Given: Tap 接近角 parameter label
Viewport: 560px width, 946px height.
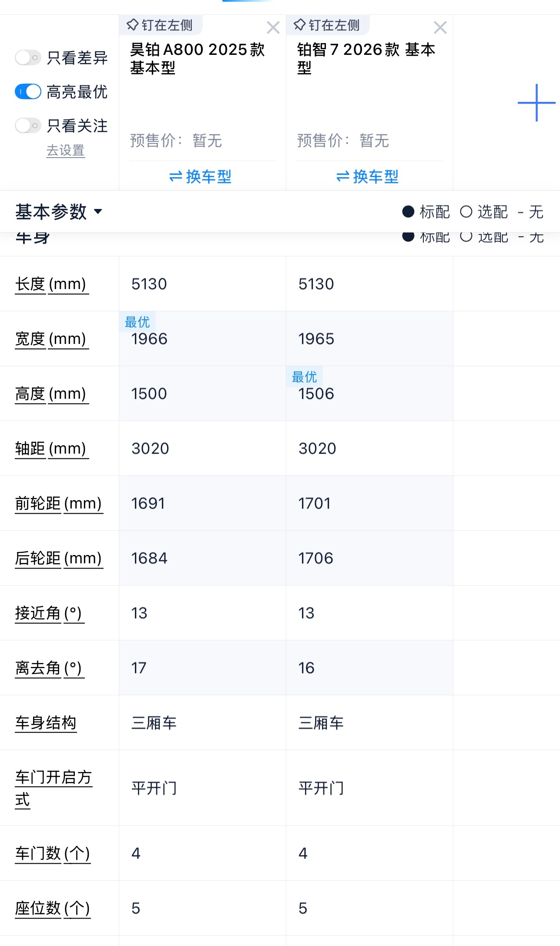Looking at the screenshot, I should point(49,613).
